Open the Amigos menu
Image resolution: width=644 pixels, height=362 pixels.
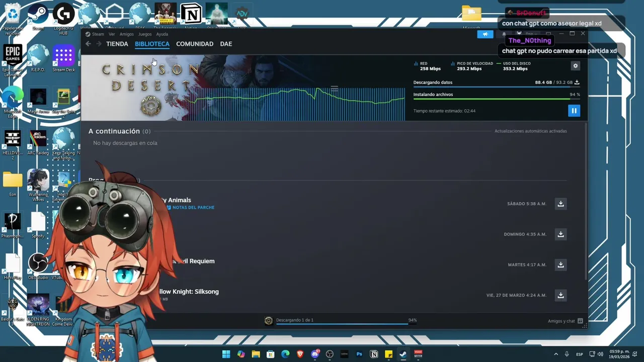pyautogui.click(x=126, y=34)
